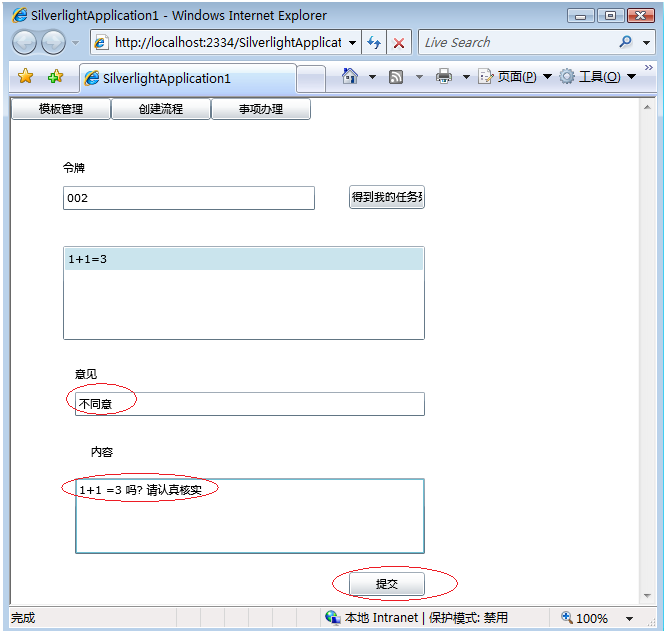Open recent pages dropdown next to Forward
Image resolution: width=666 pixels, height=633 pixels.
point(76,42)
